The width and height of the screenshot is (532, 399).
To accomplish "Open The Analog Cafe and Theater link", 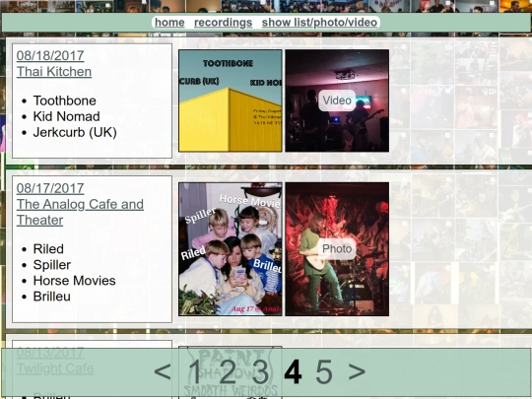I will point(80,212).
